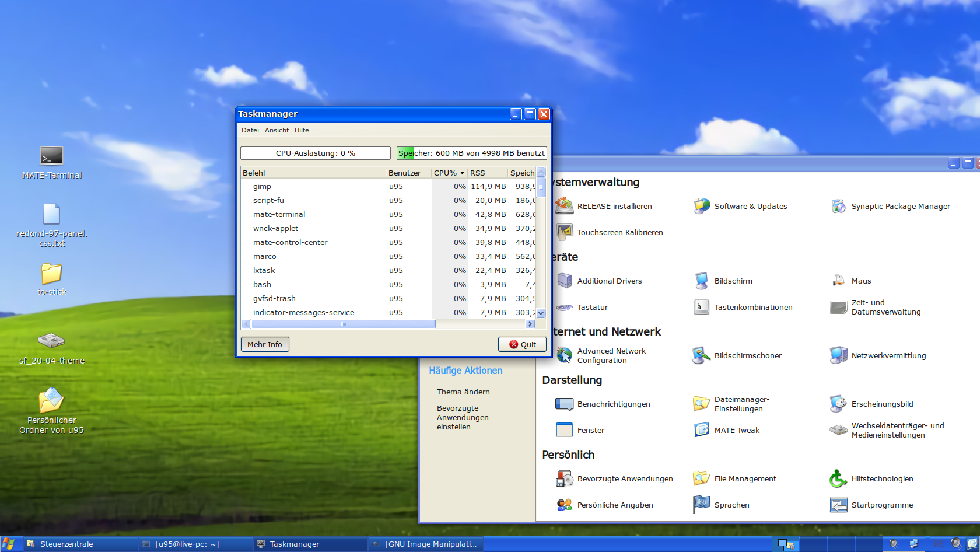Toggle sort order via CPU% column arrow
The height and width of the screenshot is (552, 980).
point(462,173)
